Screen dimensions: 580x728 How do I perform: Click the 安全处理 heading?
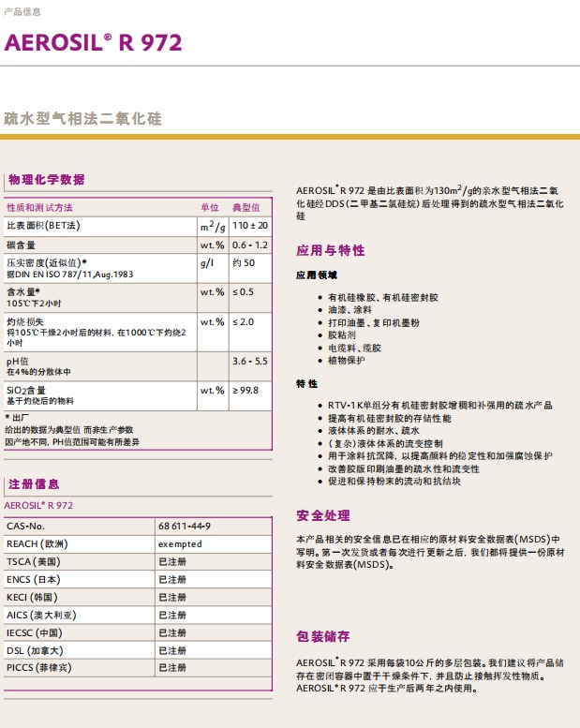coord(323,515)
